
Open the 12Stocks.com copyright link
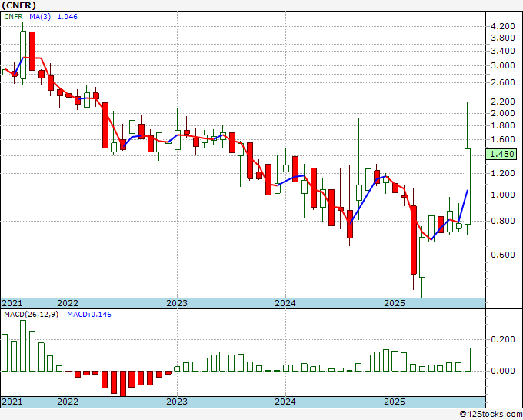491,415
